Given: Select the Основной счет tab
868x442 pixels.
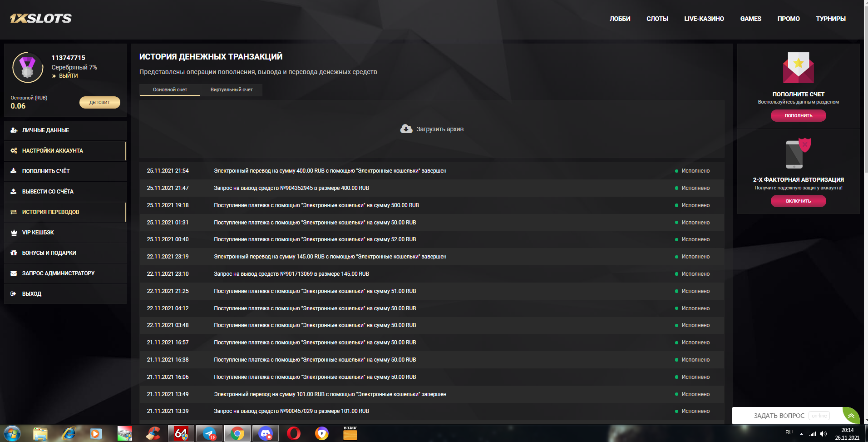Looking at the screenshot, I should click(170, 90).
